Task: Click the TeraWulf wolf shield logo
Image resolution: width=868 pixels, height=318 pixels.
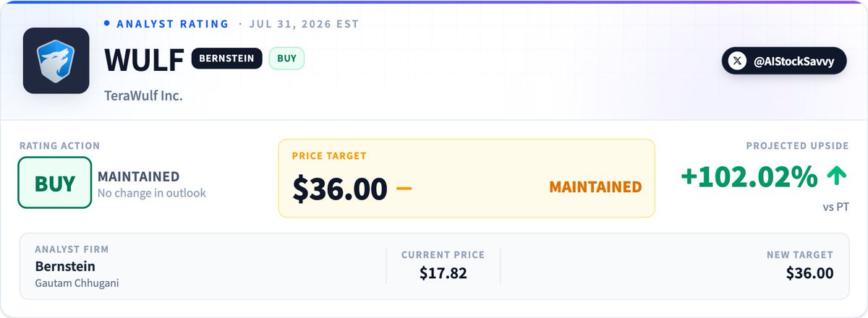Action: click(x=56, y=61)
